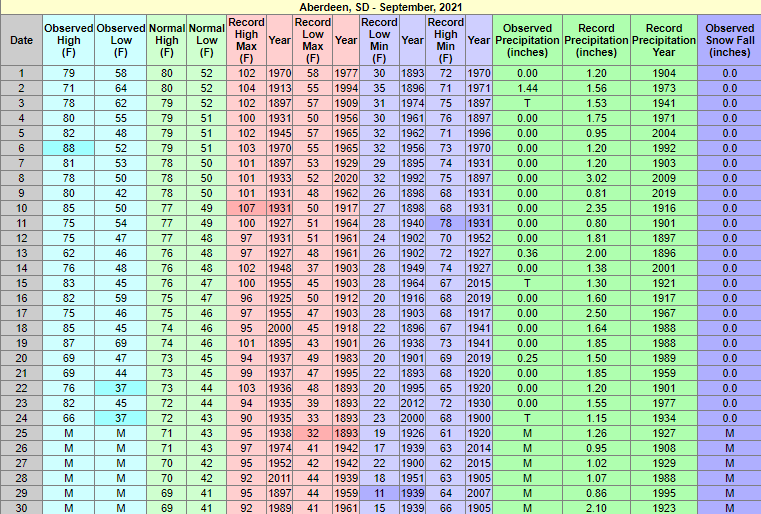
Task: Click the highlighted observed low 37 on date 24
Action: tap(121, 419)
